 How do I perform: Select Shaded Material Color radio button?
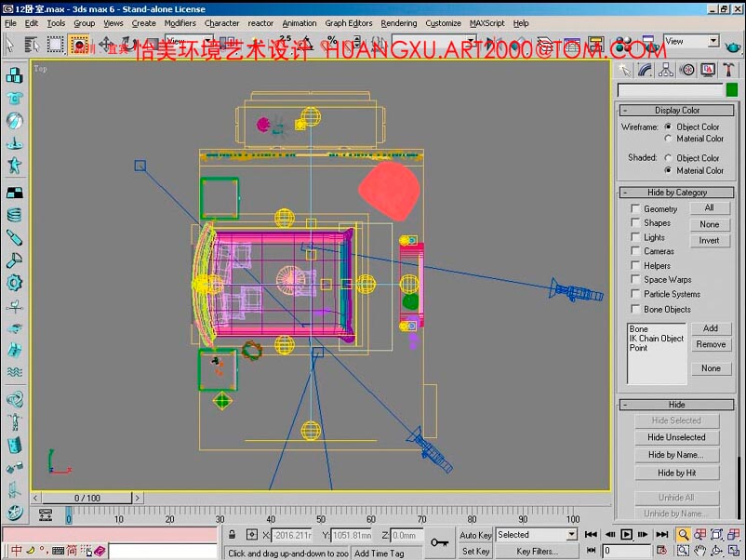click(668, 170)
